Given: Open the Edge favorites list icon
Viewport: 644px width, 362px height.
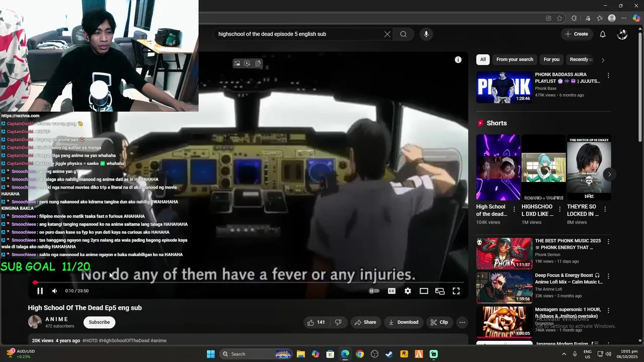Looking at the screenshot, I should pyautogui.click(x=600, y=18).
